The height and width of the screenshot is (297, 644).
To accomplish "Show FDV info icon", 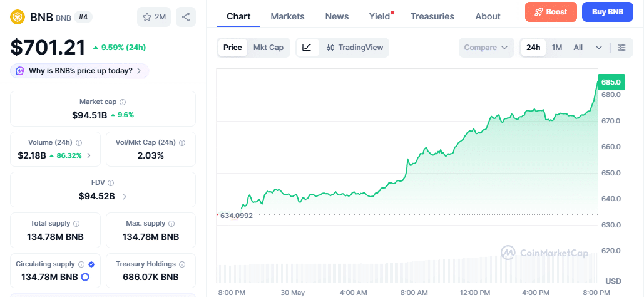I will [111, 182].
